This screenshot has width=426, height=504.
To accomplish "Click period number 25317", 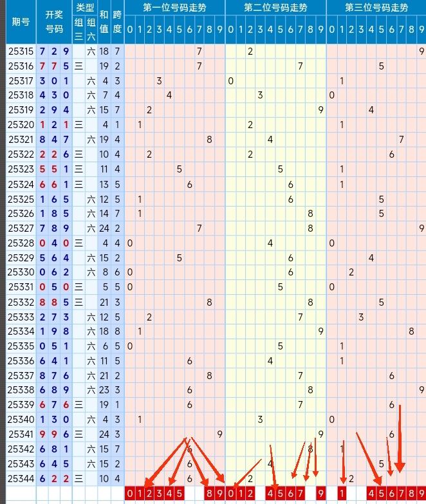I will tap(21, 80).
